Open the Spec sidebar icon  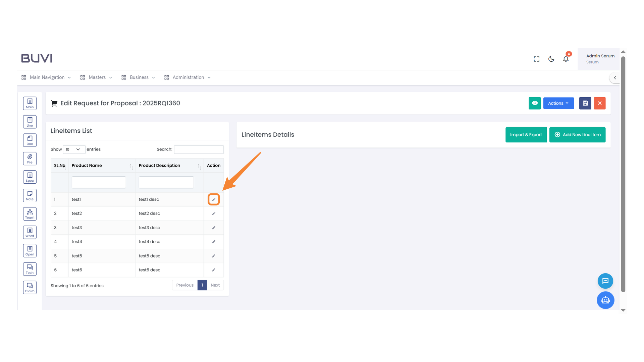coord(30,177)
